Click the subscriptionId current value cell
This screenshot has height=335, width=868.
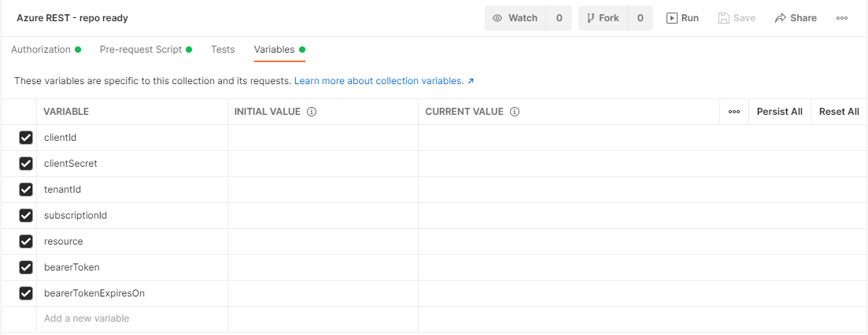coord(643,215)
